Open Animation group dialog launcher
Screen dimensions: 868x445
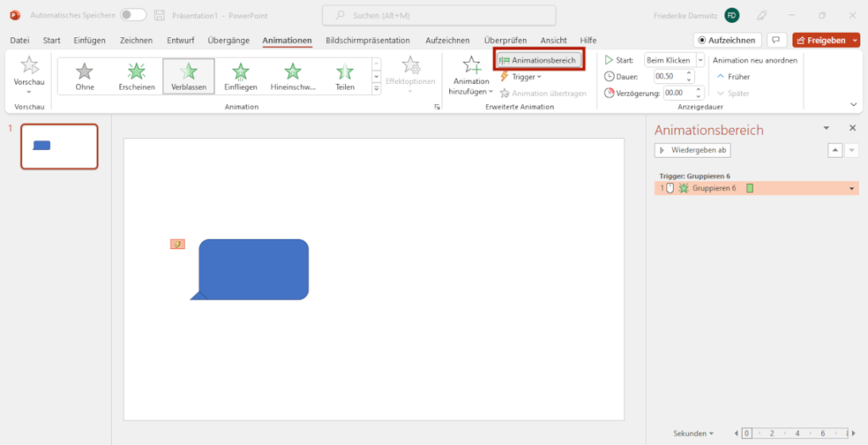437,108
